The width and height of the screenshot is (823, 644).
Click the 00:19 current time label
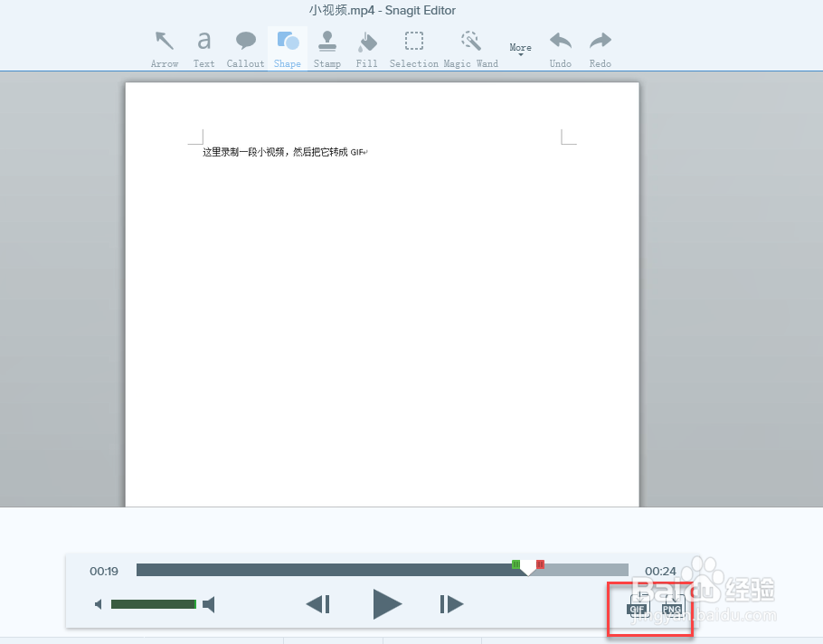[104, 571]
